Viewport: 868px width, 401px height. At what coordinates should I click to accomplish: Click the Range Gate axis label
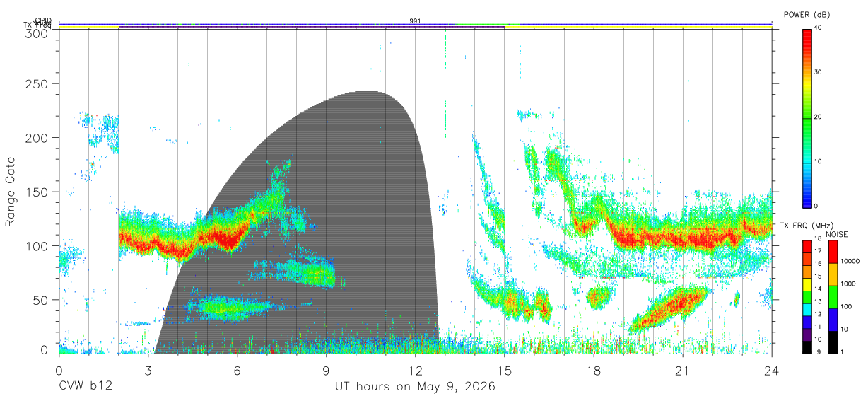pos(11,192)
